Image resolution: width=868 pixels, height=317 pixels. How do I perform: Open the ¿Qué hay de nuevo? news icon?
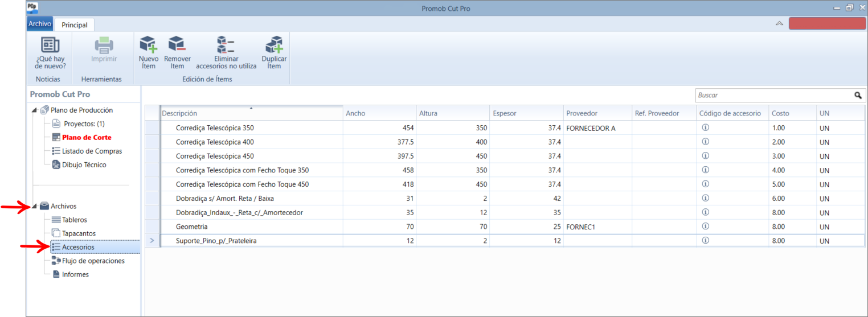pyautogui.click(x=50, y=44)
